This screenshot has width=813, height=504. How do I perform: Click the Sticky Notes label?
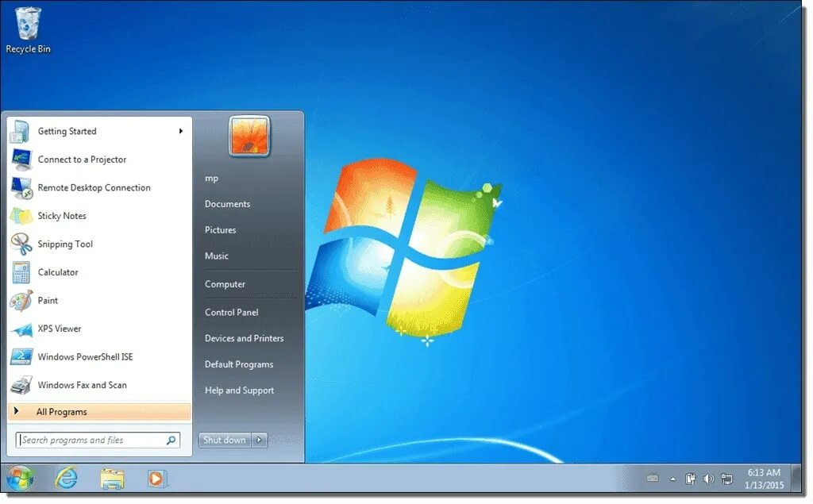click(62, 216)
